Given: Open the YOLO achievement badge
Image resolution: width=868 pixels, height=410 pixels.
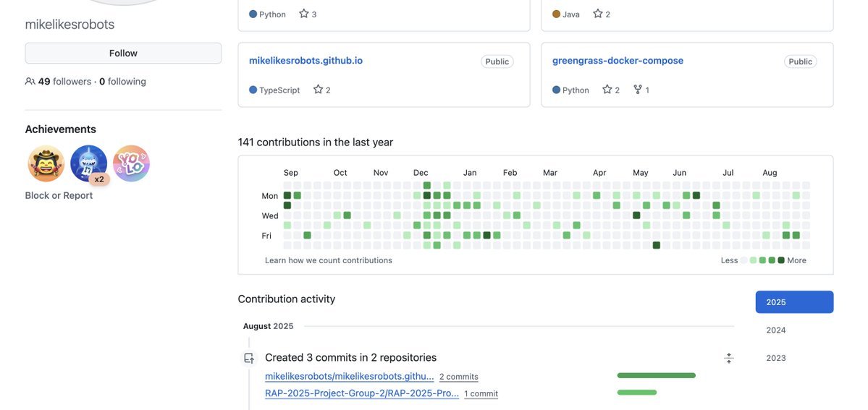Looking at the screenshot, I should [131, 163].
